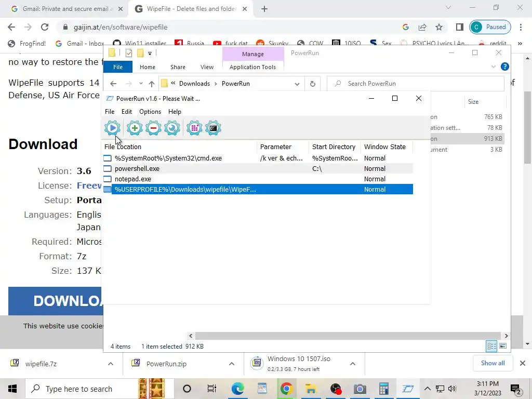Open the Command Prompt gear icon
The height and width of the screenshot is (399, 532).
point(213,128)
